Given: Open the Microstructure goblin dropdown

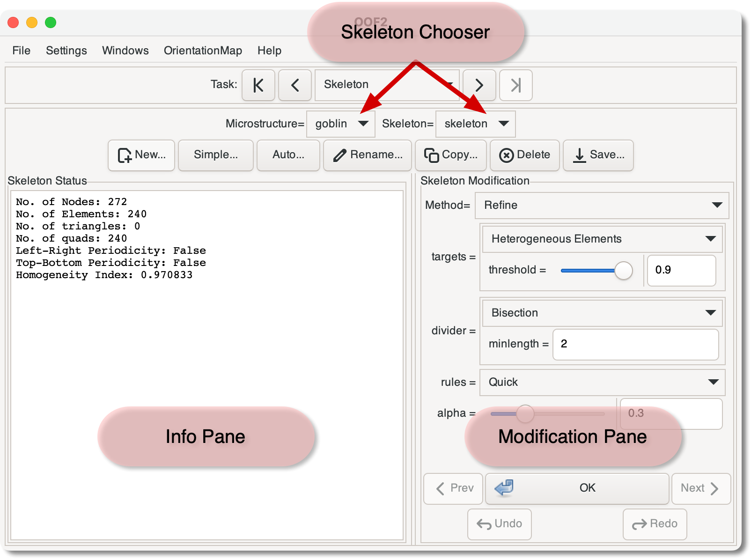Looking at the screenshot, I should tap(341, 124).
